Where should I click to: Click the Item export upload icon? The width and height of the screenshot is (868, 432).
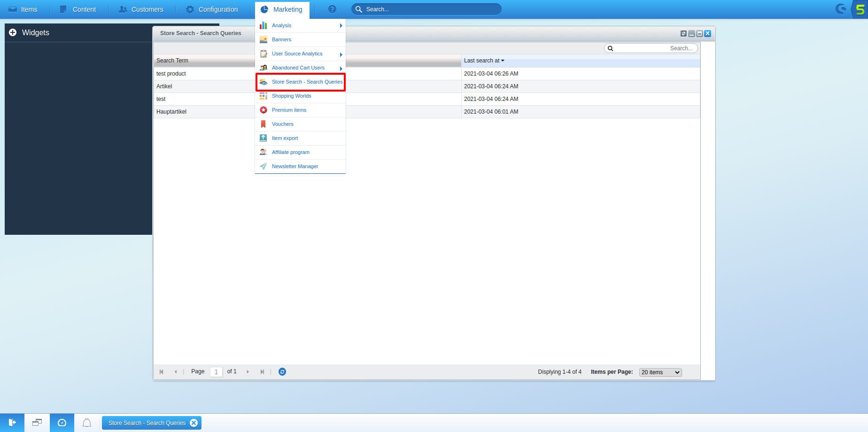[x=263, y=138]
